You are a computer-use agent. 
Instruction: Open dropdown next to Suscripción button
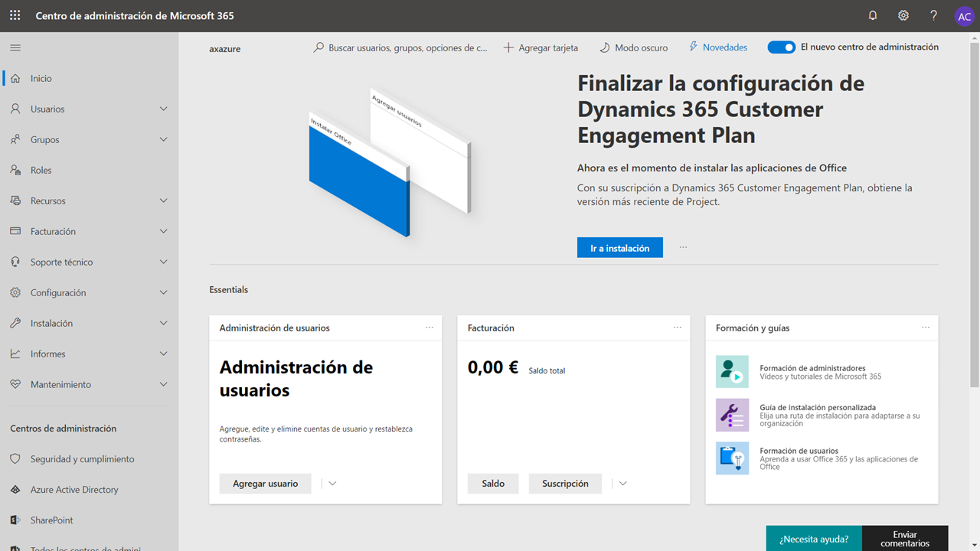pos(622,484)
